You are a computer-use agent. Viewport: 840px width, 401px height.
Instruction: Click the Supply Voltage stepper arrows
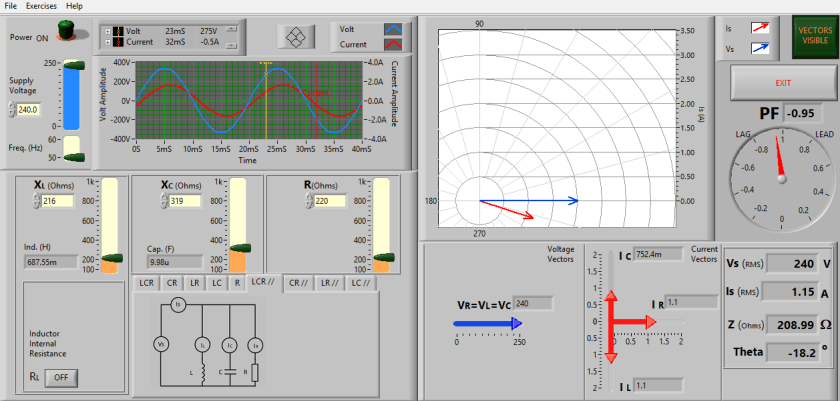pyautogui.click(x=12, y=110)
